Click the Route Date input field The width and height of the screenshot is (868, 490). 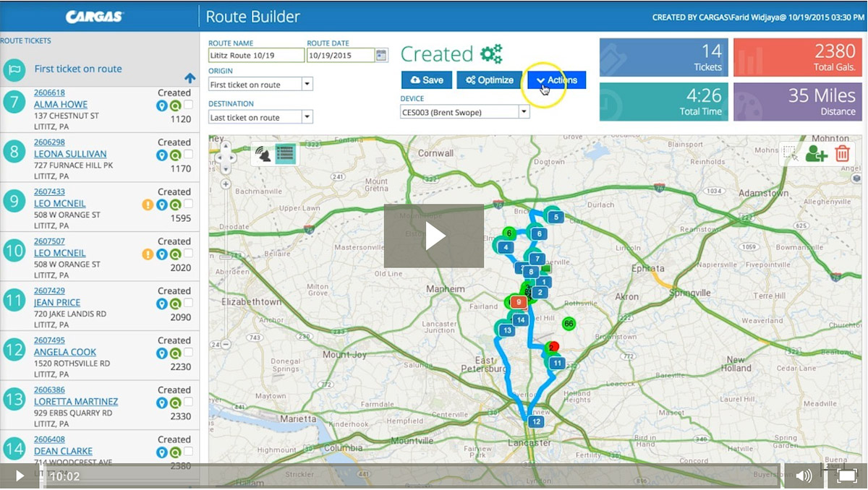(x=341, y=55)
